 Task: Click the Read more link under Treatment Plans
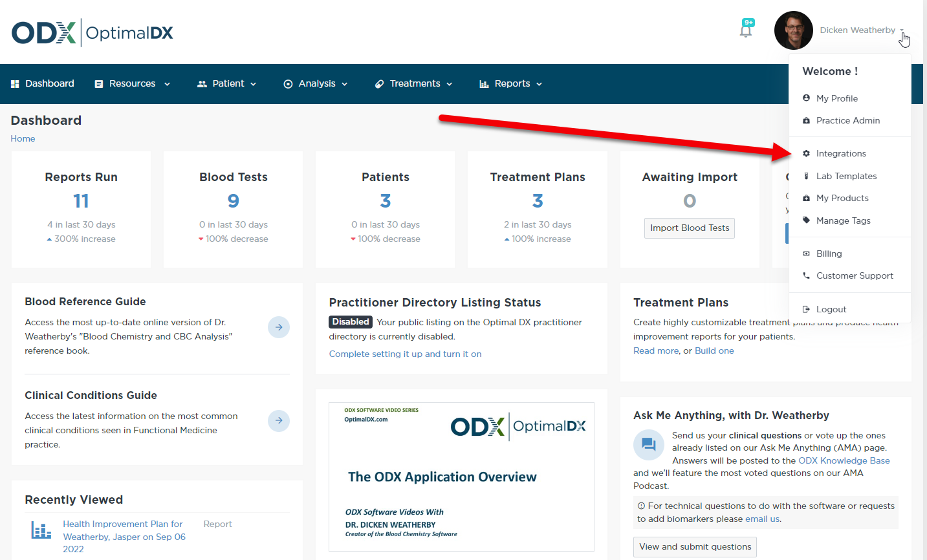(x=656, y=350)
